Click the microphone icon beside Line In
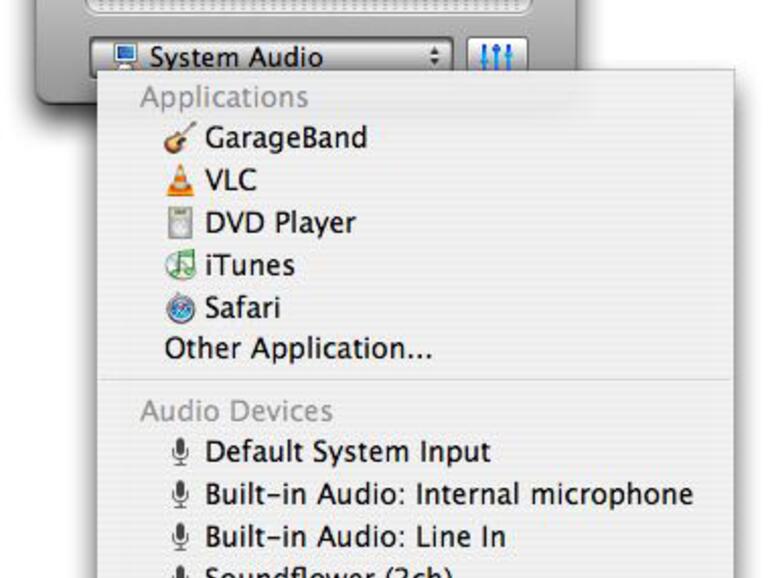Viewport: 770px width, 578px height. coord(180,538)
